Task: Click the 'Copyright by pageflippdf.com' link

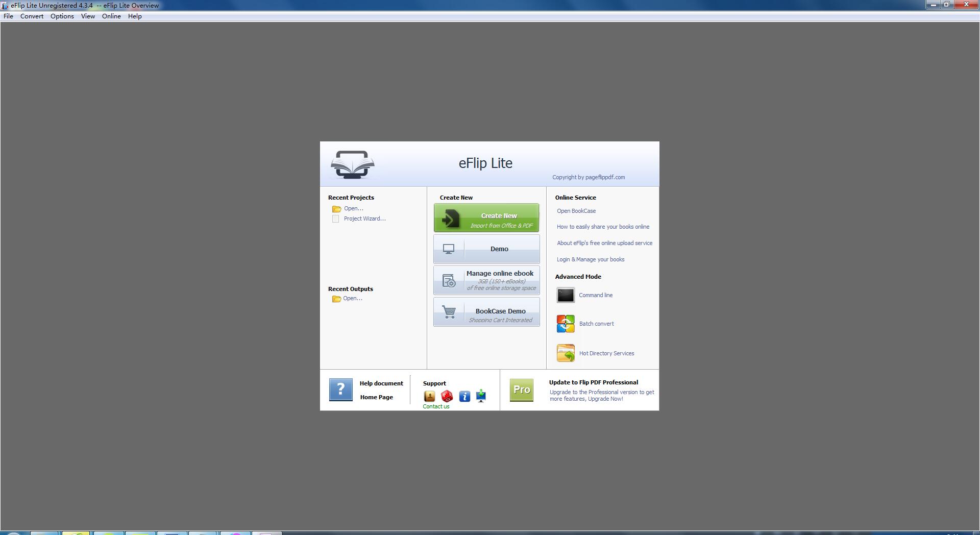Action: pyautogui.click(x=589, y=178)
